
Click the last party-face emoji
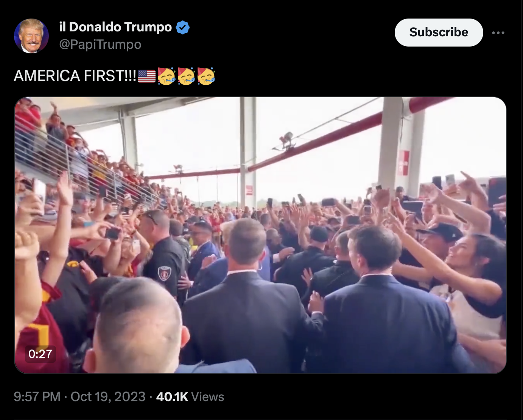click(x=206, y=76)
